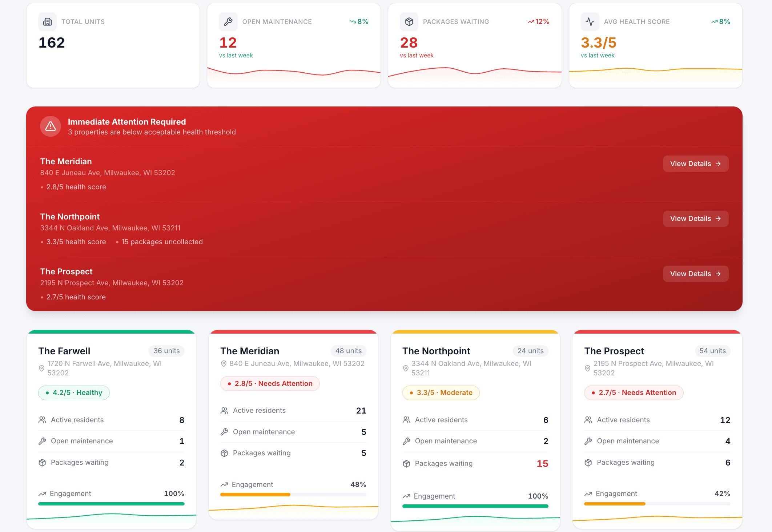Click The Northpoint engagement 100% progress bar
The height and width of the screenshot is (532, 772).
[475, 506]
